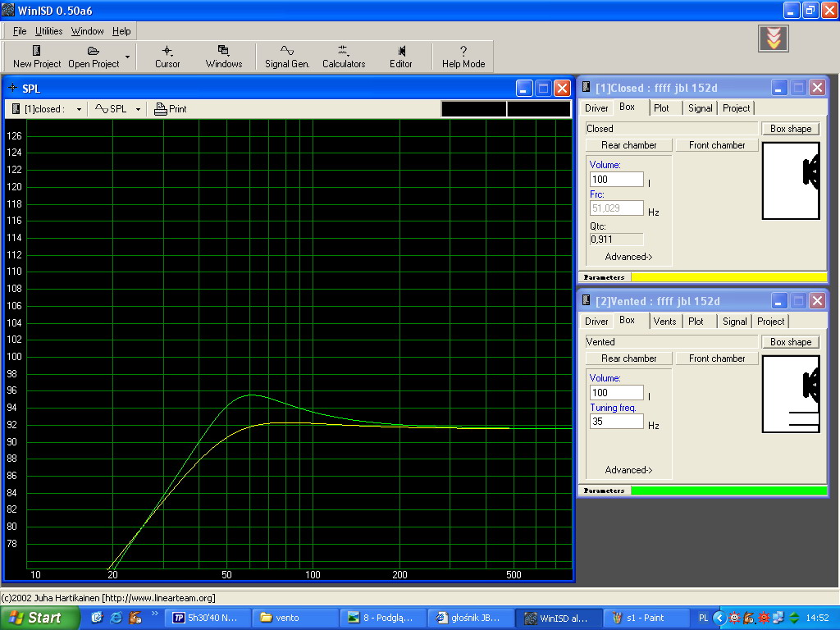This screenshot has height=630, width=840.
Task: Expand the [1]closed project dropdown
Action: (x=79, y=109)
